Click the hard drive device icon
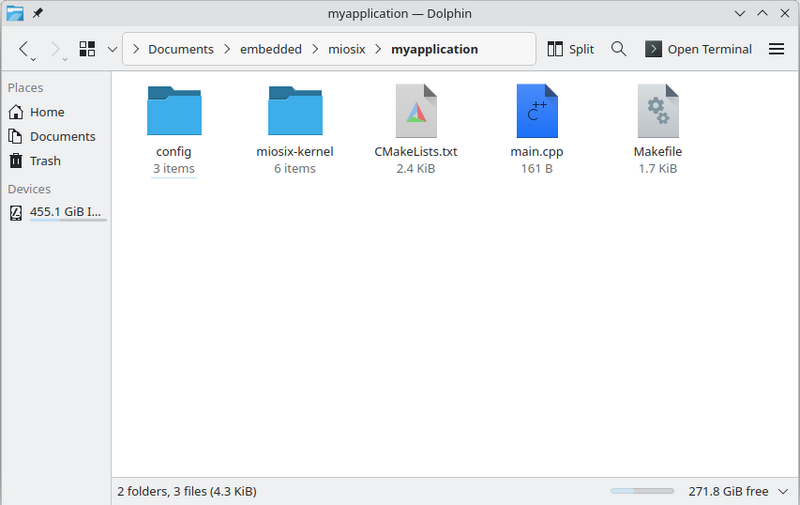Viewport: 800px width, 505px height. [x=16, y=213]
